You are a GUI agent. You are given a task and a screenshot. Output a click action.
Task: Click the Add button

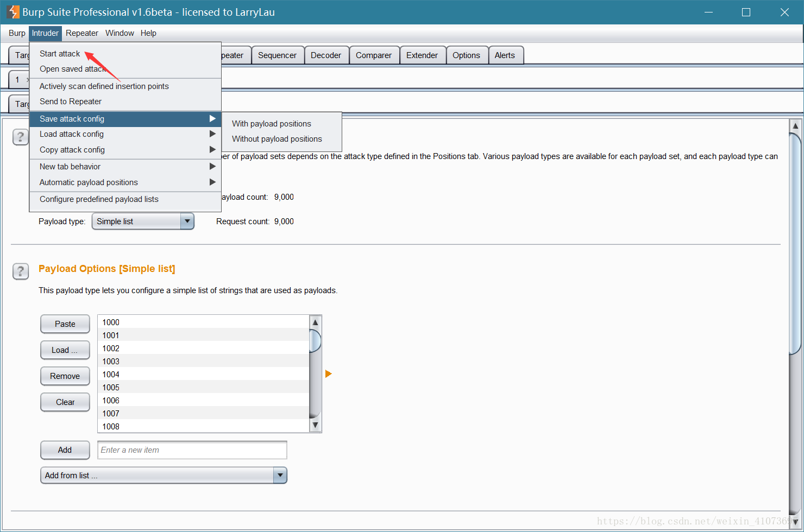click(65, 450)
